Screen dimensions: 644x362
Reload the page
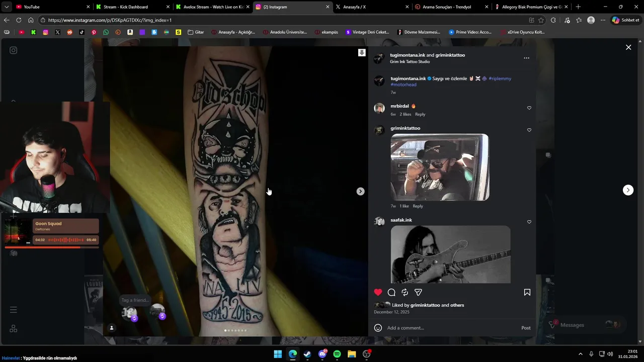click(x=19, y=20)
